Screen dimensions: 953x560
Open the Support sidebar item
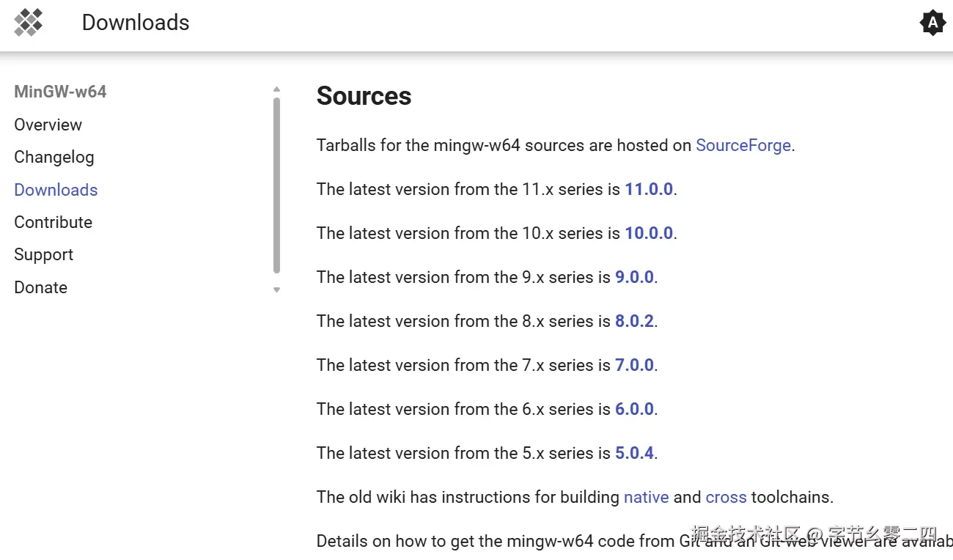[43, 254]
